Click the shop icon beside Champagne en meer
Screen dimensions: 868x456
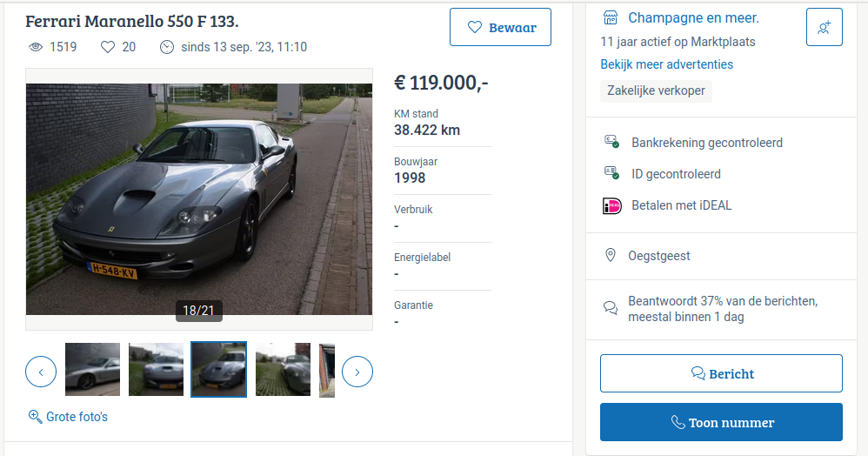(x=611, y=18)
